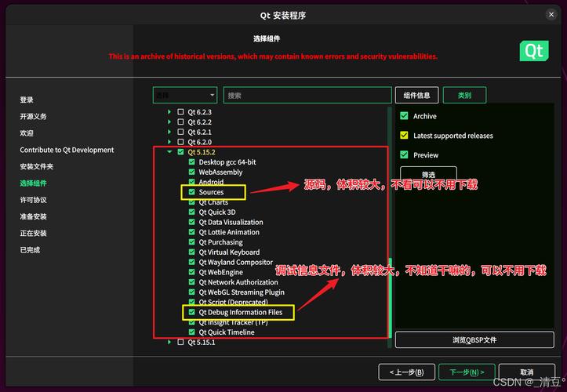
Task: Check the Qt 6.2.0 checkbox
Action: tap(180, 142)
